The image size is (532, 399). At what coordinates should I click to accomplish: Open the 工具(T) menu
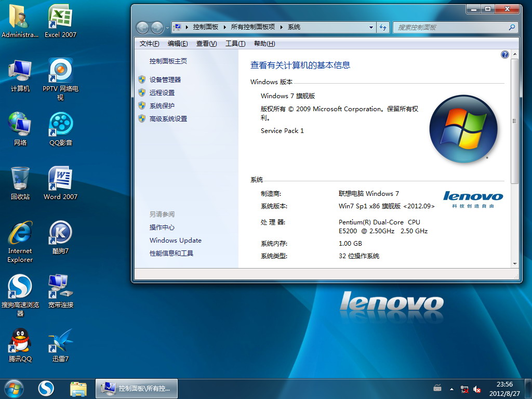235,44
